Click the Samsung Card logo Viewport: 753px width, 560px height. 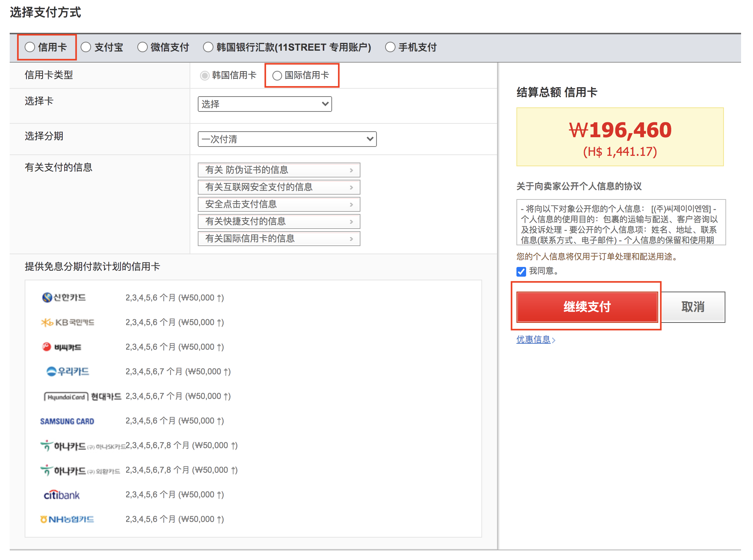click(67, 421)
